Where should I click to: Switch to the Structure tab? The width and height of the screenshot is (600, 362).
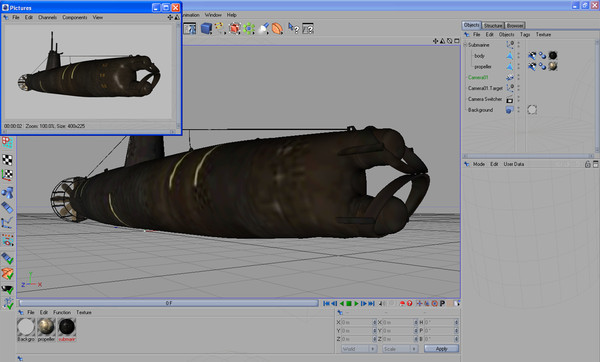[x=492, y=25]
